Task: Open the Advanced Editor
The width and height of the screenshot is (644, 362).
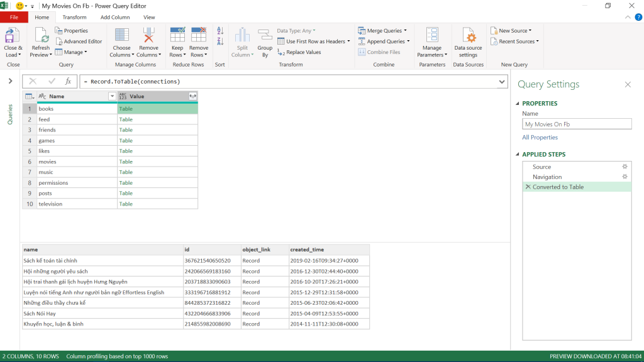Action: click(82, 41)
